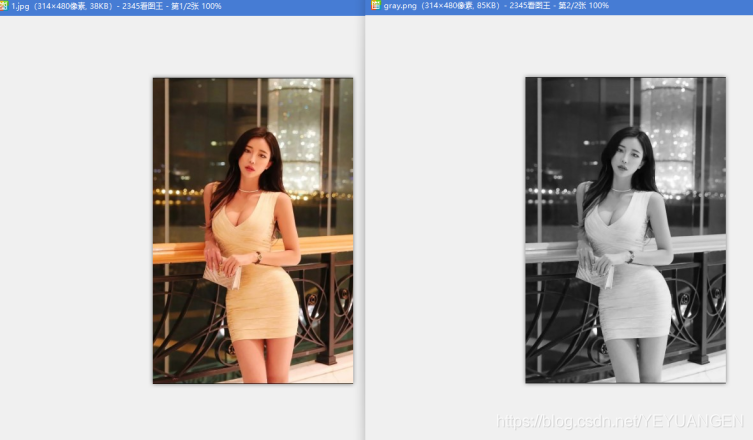Activate the gray.png viewer window title bar
Image resolution: width=753 pixels, height=440 pixels.
tap(680, 6)
